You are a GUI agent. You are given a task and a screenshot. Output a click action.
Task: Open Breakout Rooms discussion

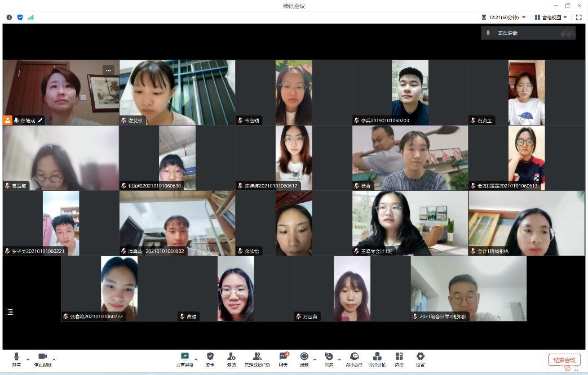click(x=377, y=359)
